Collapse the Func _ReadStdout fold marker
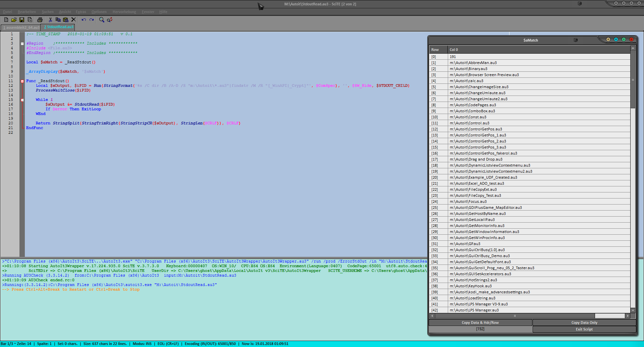644x347 pixels. pos(22,81)
